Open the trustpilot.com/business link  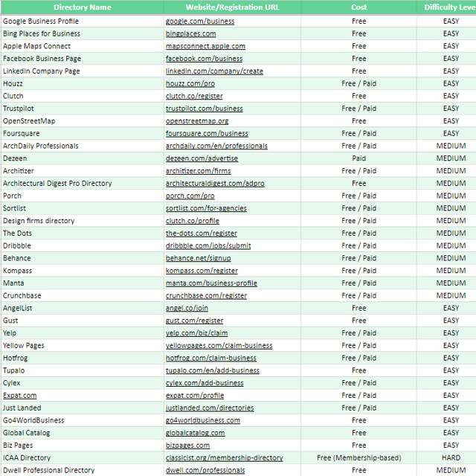pyautogui.click(x=204, y=109)
